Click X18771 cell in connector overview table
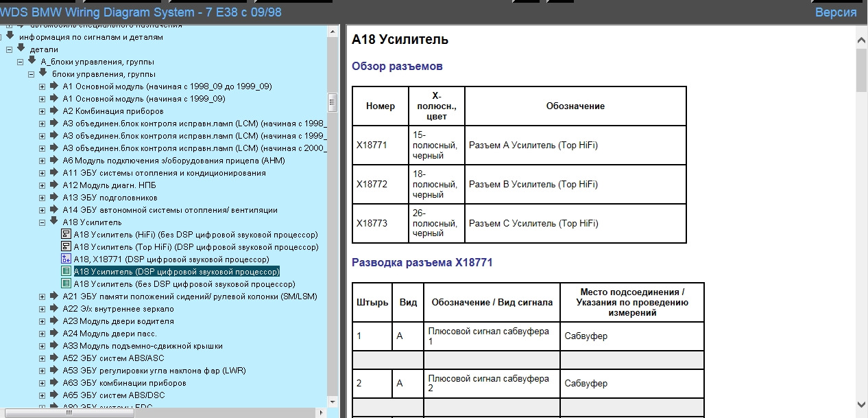 (381, 146)
